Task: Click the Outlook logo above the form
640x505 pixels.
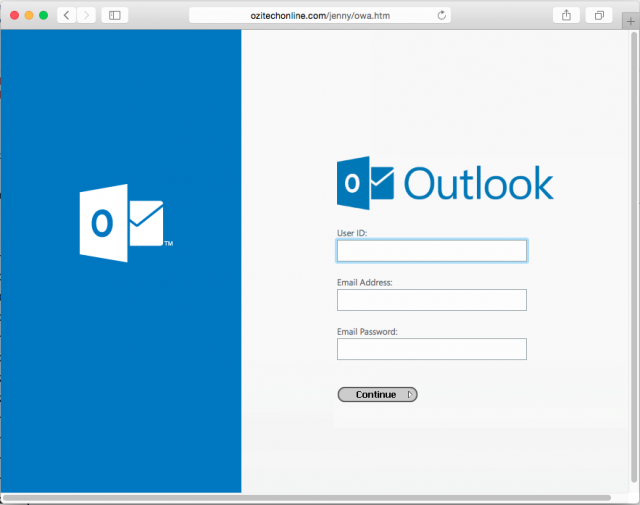Action: coord(445,183)
